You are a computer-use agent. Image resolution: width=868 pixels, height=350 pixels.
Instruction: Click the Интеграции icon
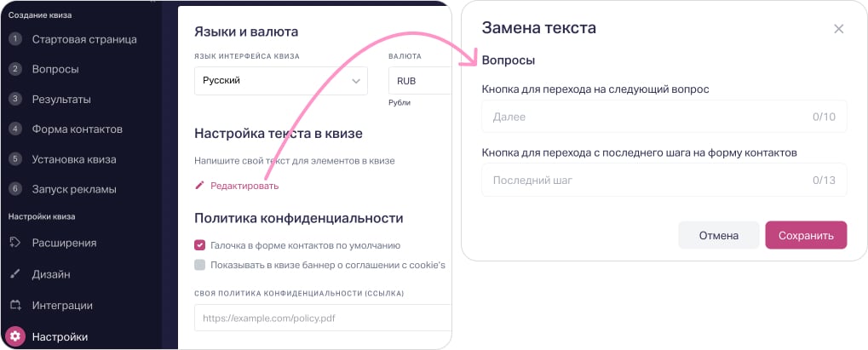15,305
